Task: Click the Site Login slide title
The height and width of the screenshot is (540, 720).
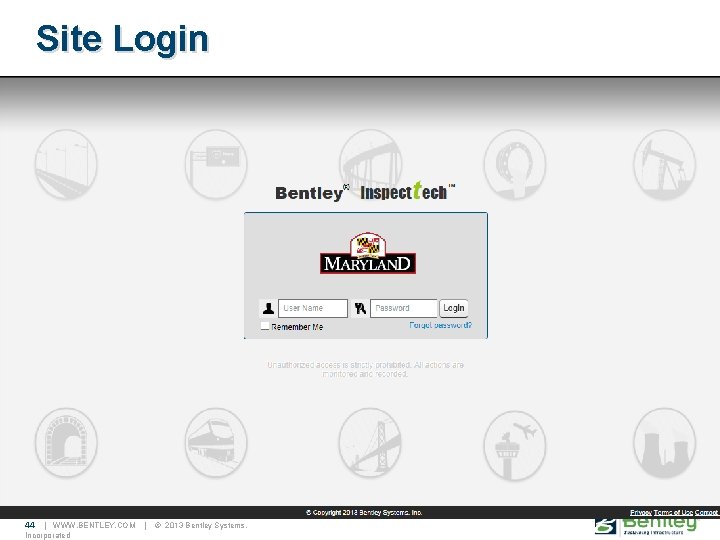Action: pyautogui.click(x=122, y=39)
